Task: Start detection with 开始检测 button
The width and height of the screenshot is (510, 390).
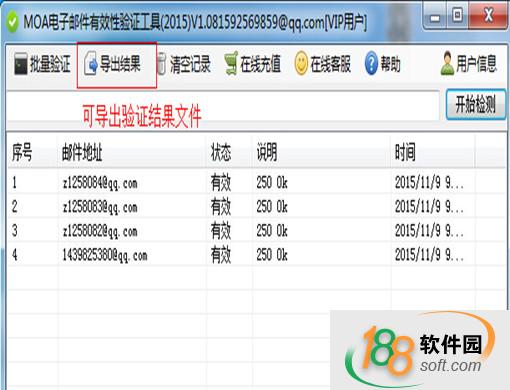Action: (476, 104)
